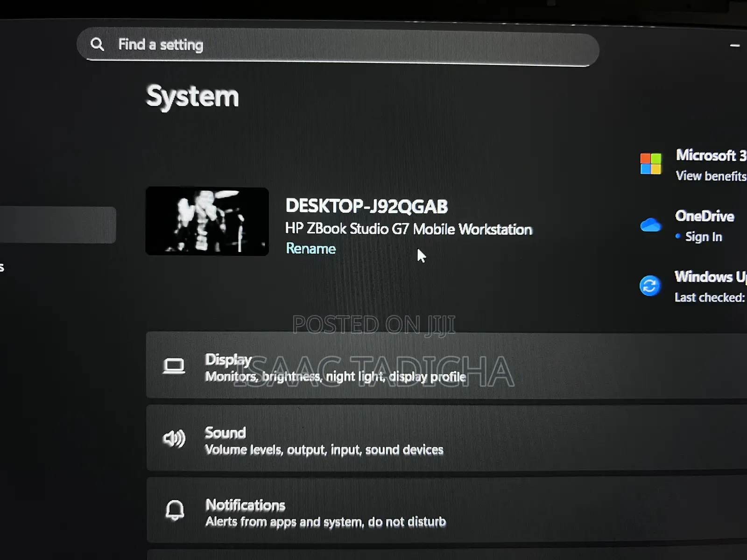747x560 pixels.
Task: Open the Notifications bell icon
Action: point(175,510)
